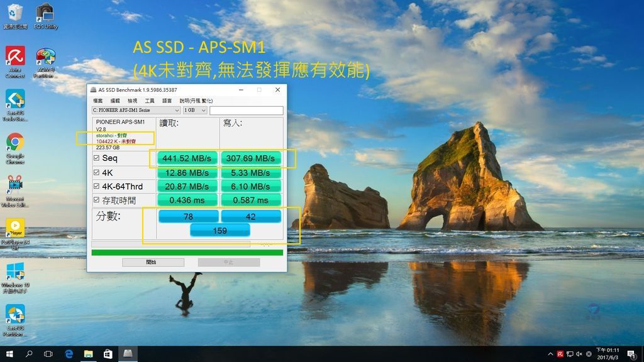Click network icon in system tray
Screen dimensions: 644x362
click(570, 354)
